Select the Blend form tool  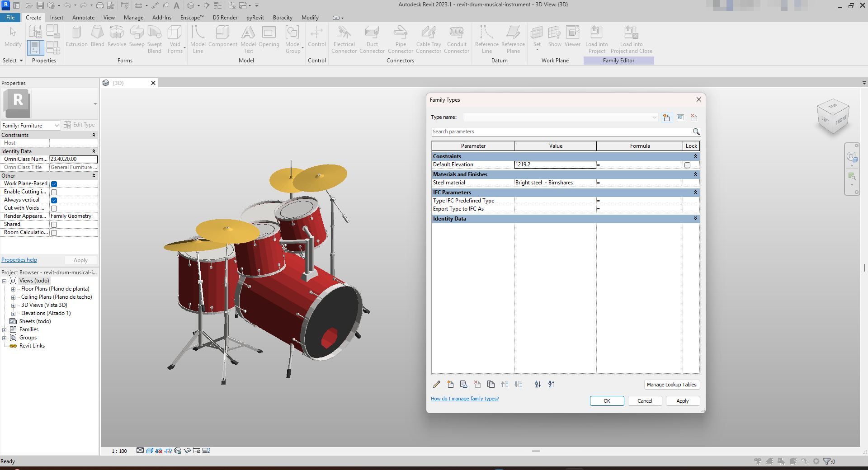click(x=97, y=36)
